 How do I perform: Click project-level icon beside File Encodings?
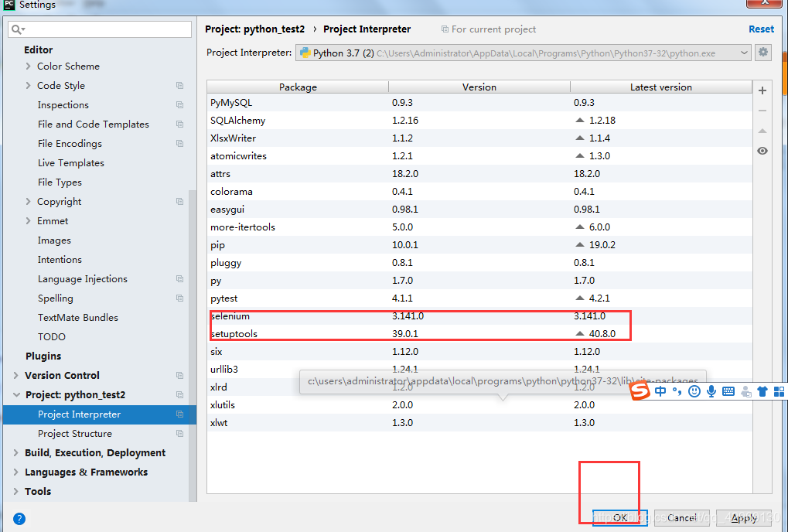tap(179, 143)
